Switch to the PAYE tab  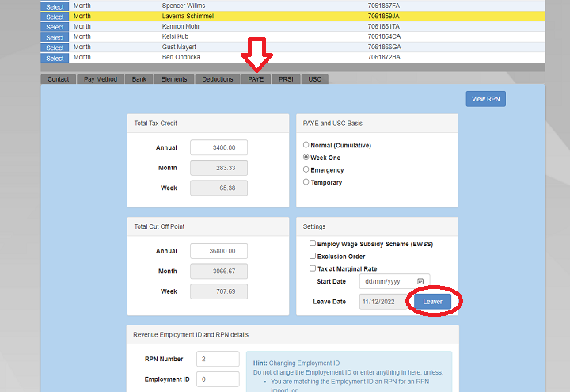tap(256, 79)
